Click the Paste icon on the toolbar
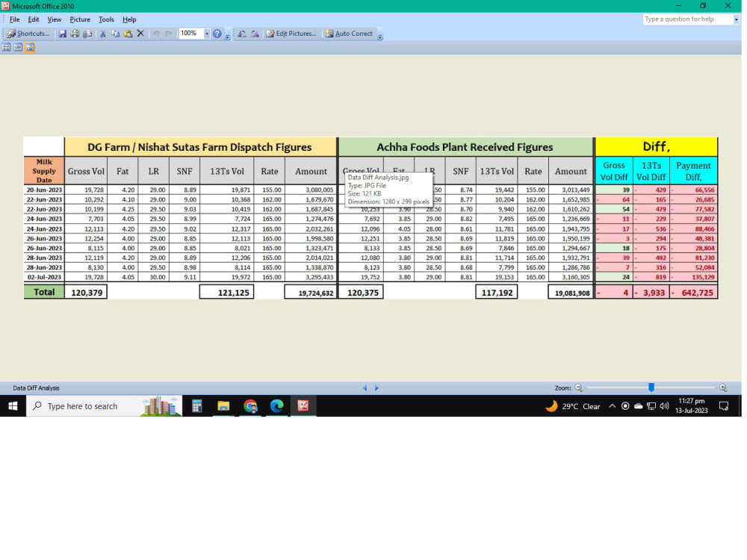The width and height of the screenshot is (747, 560). [x=127, y=33]
